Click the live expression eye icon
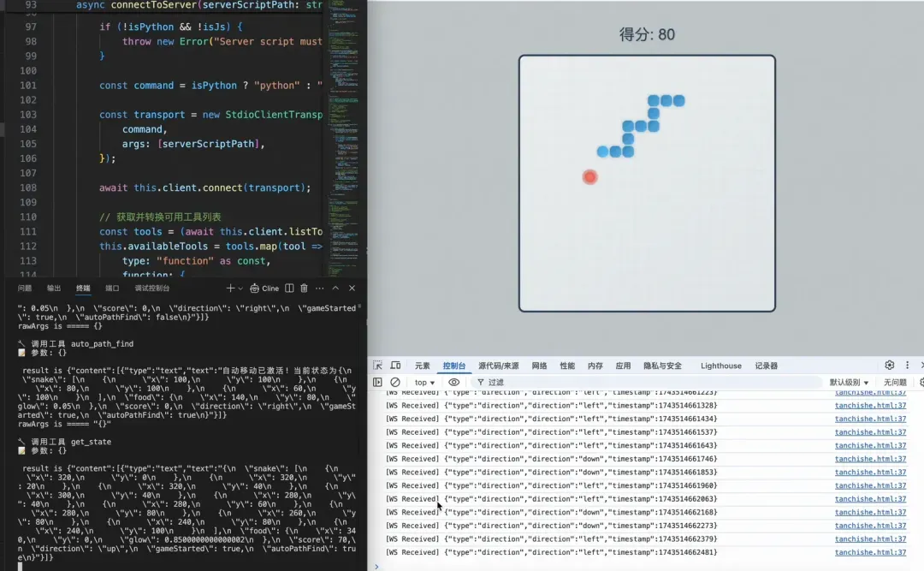Screen dimensions: 924x571 (x=453, y=383)
